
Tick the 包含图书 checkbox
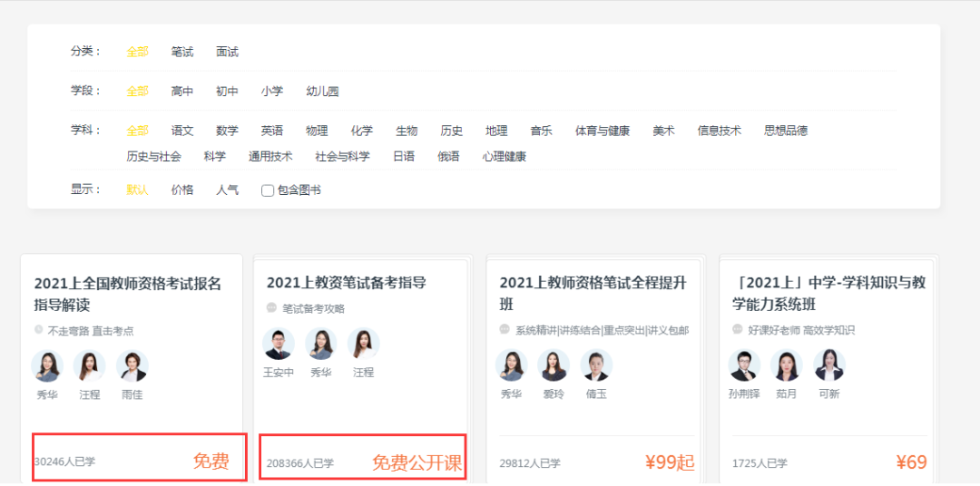(268, 190)
